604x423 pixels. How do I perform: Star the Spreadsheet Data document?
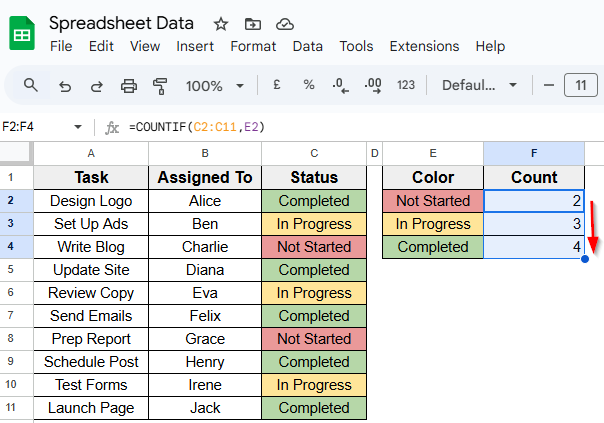[x=221, y=24]
